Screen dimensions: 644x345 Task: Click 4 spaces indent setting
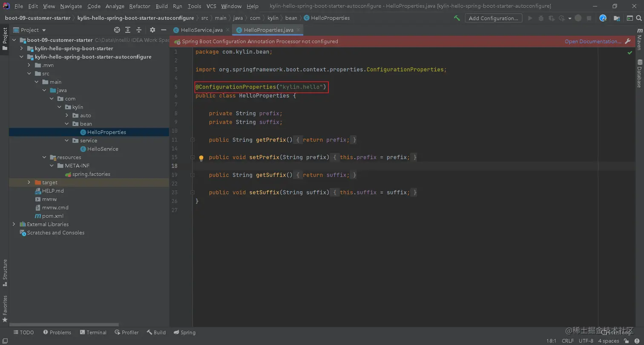pos(608,341)
